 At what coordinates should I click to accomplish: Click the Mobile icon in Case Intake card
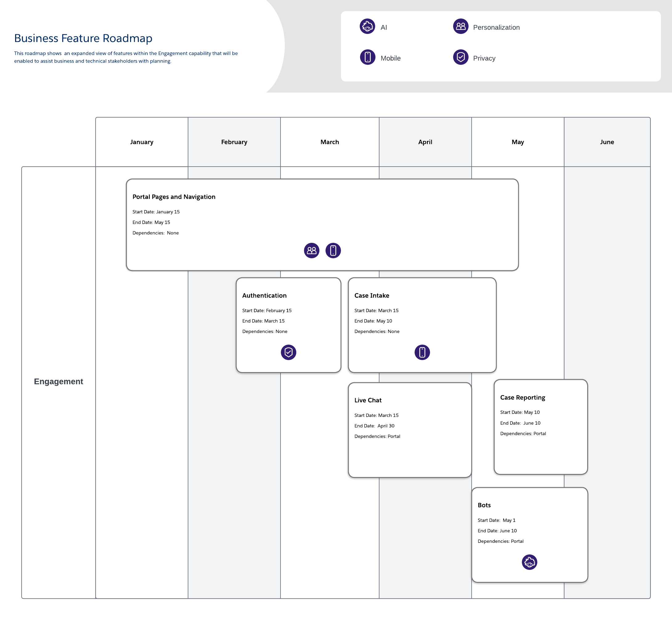[x=422, y=352]
